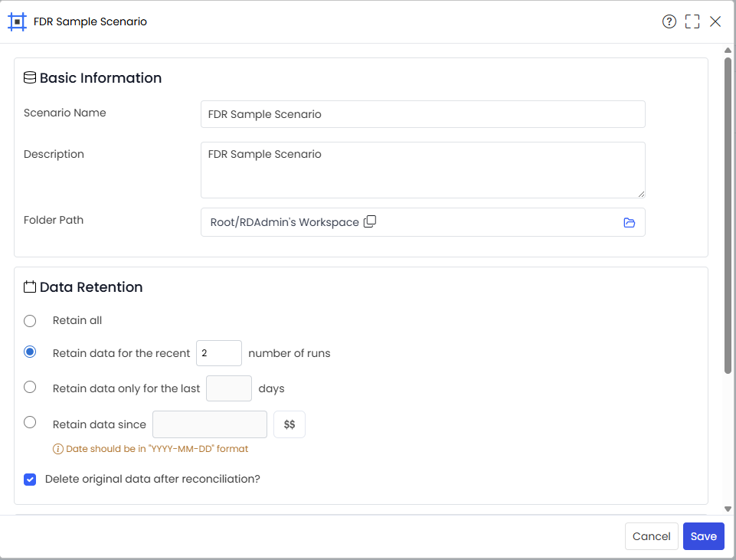Click the date format info icon

57,449
